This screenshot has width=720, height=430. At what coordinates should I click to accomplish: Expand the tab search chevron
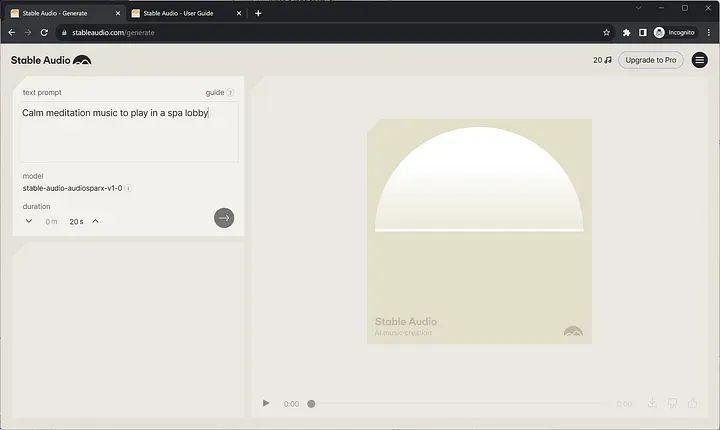635,9
